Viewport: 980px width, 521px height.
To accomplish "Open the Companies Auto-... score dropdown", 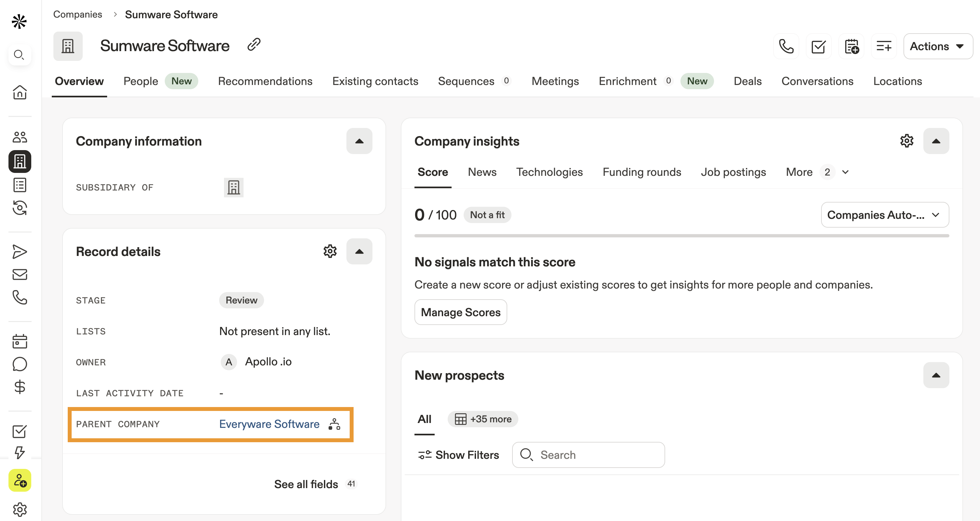I will click(885, 215).
